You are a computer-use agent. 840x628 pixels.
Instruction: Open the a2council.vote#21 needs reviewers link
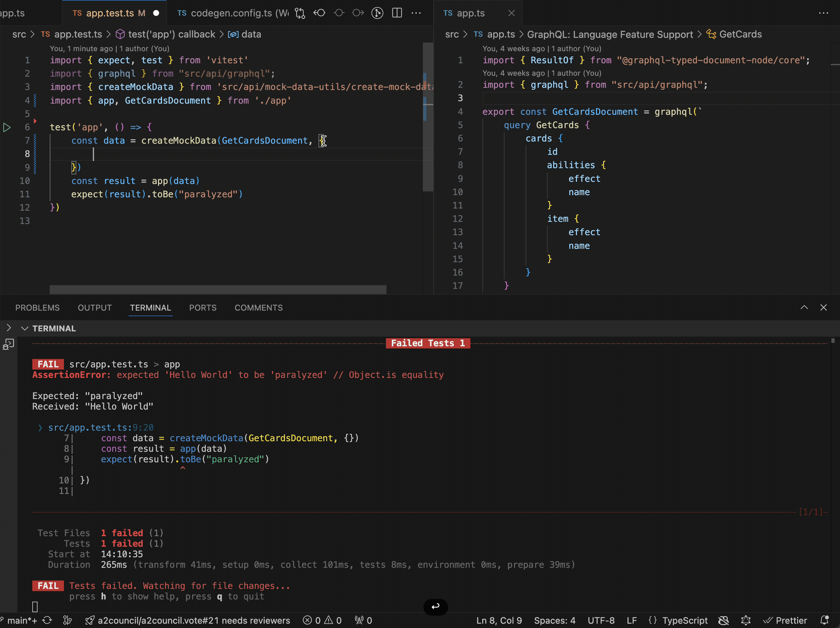tap(188, 621)
